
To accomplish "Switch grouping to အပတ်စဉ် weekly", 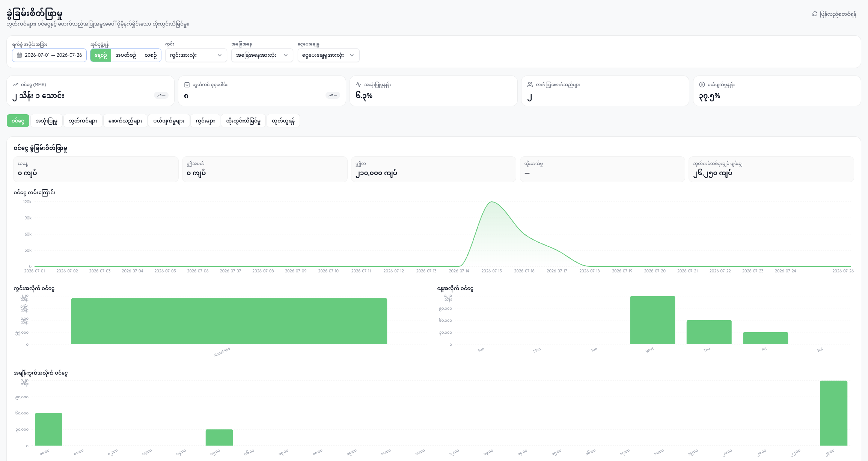I will click(126, 55).
